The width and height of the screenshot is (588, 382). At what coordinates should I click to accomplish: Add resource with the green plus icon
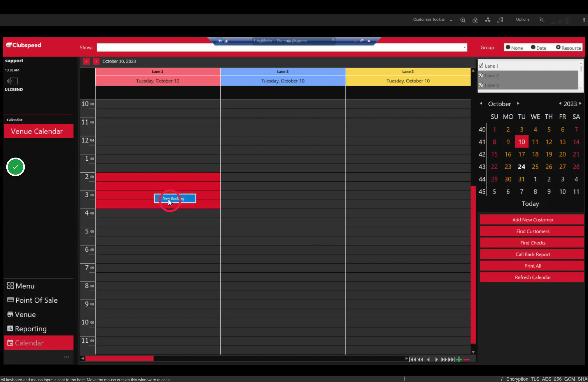459,359
